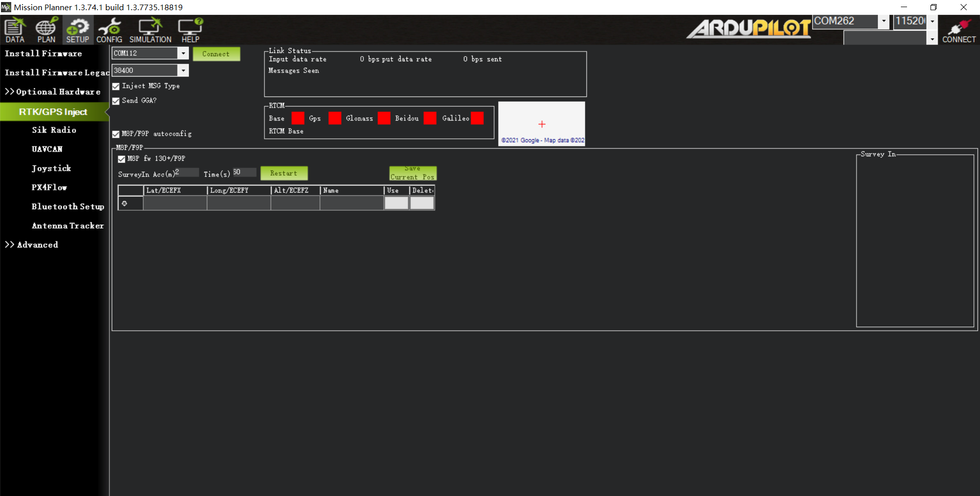Click the red Glonass status indicator
This screenshot has height=496, width=980.
(384, 118)
